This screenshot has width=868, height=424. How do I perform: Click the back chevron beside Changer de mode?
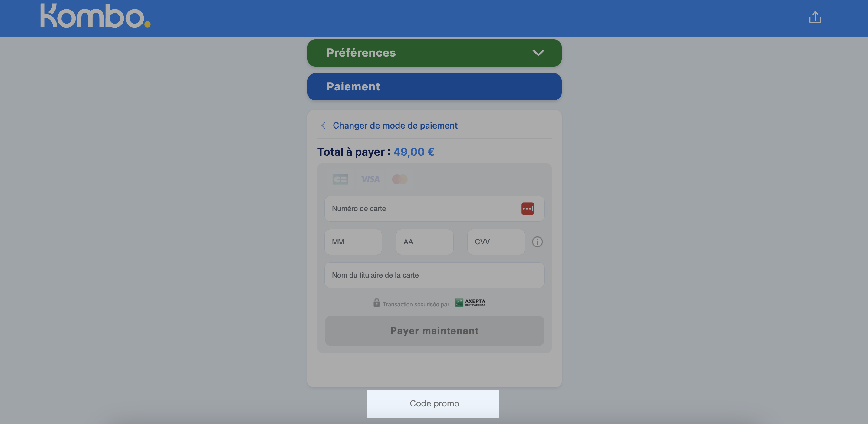(323, 126)
